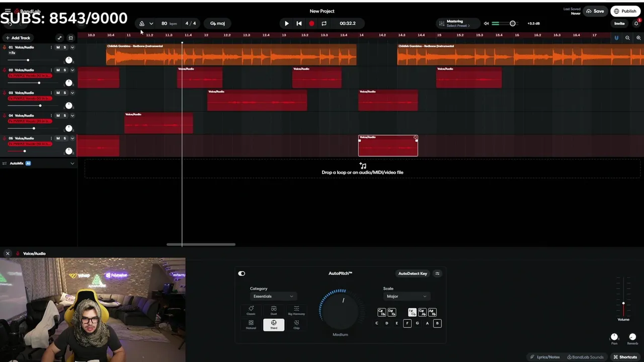Publish the project
Image resolution: width=644 pixels, height=362 pixels.
click(x=625, y=11)
